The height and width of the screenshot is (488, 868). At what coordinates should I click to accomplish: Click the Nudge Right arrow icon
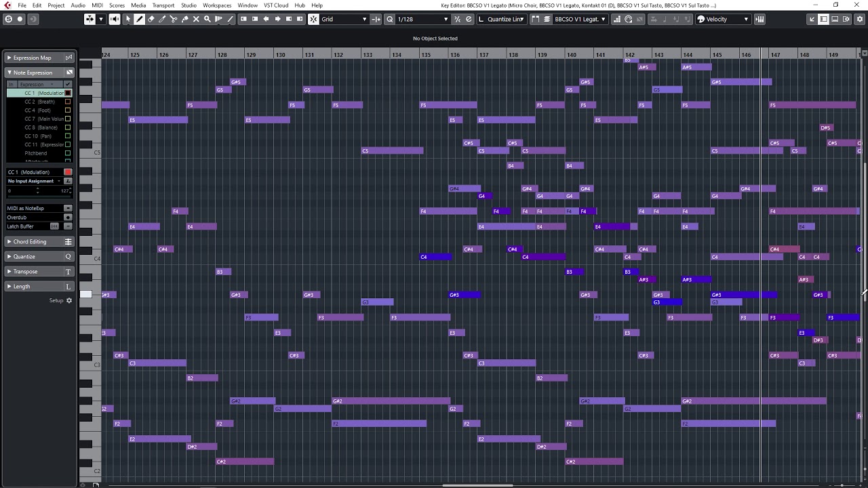(x=277, y=19)
